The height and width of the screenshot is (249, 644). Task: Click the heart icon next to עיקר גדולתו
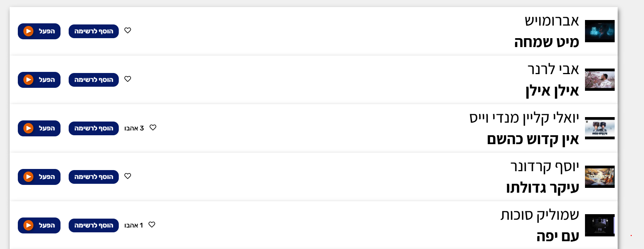coord(128,176)
